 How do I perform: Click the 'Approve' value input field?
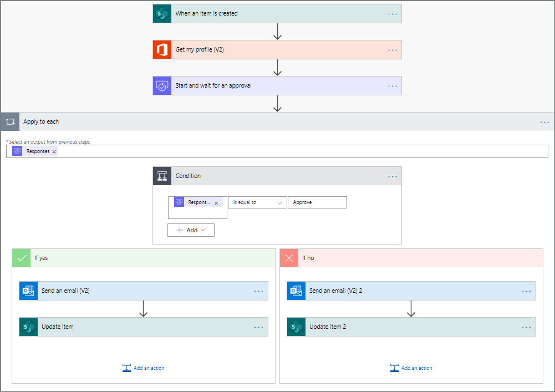(x=317, y=202)
